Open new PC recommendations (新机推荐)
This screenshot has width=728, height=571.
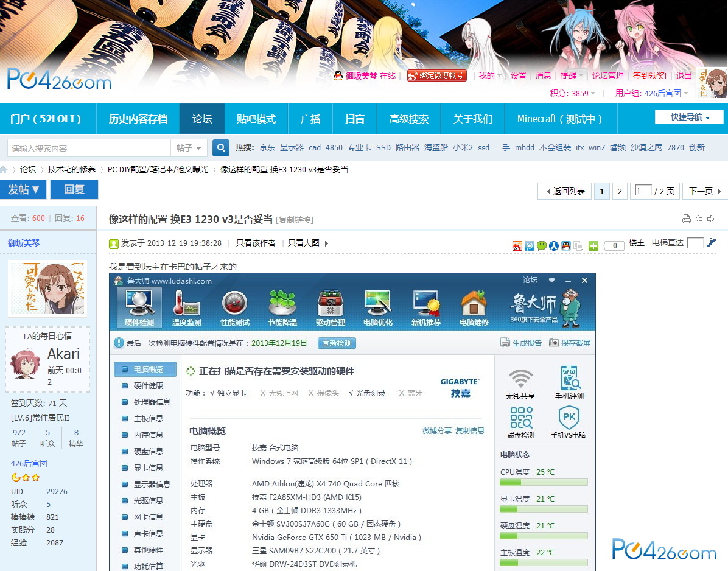425,307
